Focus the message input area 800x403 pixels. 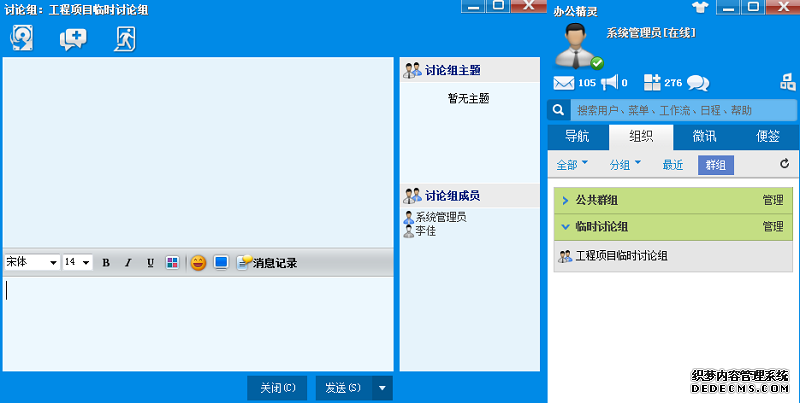point(198,324)
